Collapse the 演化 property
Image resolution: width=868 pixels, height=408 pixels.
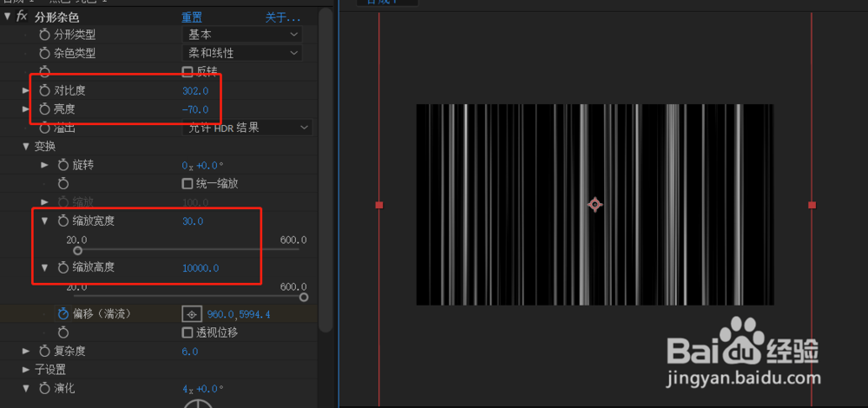click(x=25, y=389)
